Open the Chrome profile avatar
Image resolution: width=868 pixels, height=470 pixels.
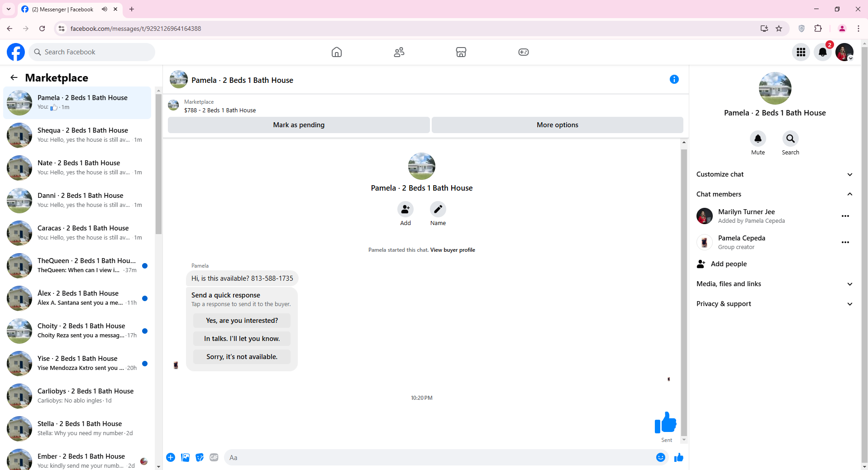842,29
